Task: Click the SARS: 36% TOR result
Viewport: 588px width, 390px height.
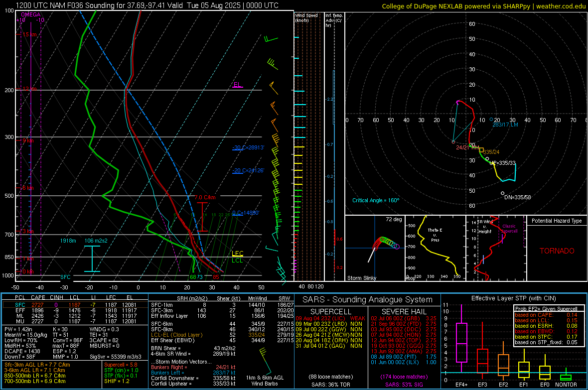Action: (x=330, y=385)
